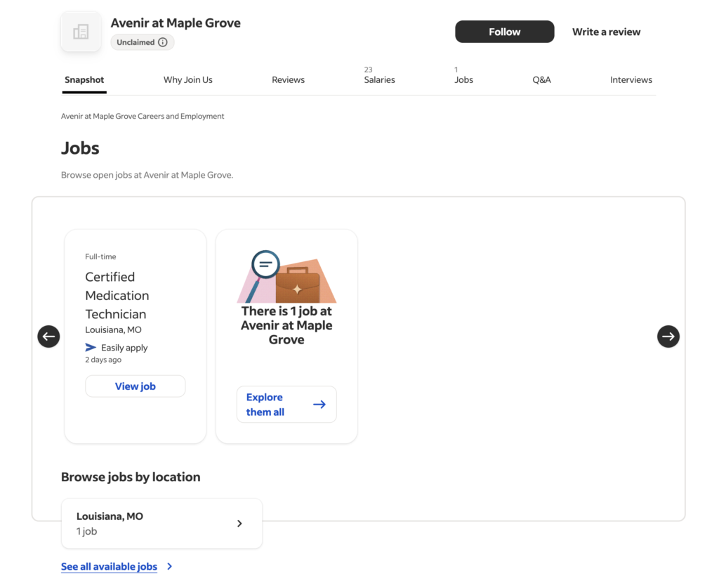This screenshot has height=588, width=719.
Task: Switch to the Interviews tab
Action: click(x=631, y=79)
